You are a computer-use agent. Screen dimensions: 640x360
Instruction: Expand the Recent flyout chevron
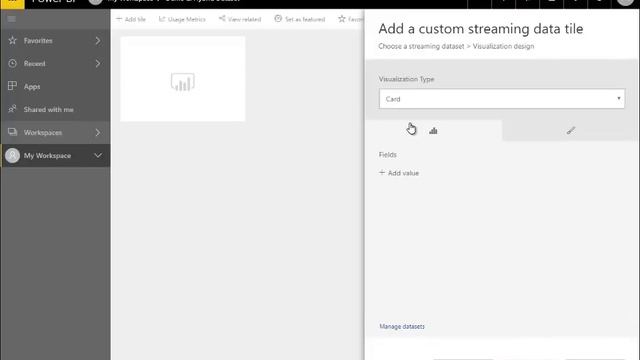pos(98,63)
